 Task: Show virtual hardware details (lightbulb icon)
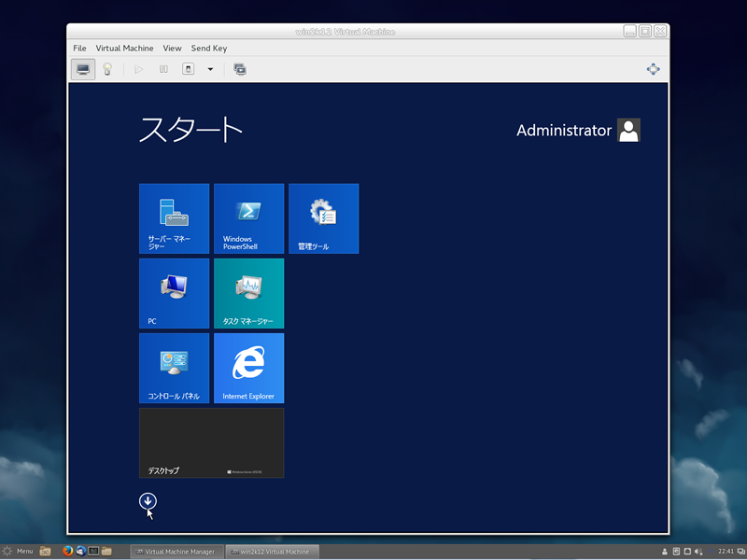click(107, 69)
